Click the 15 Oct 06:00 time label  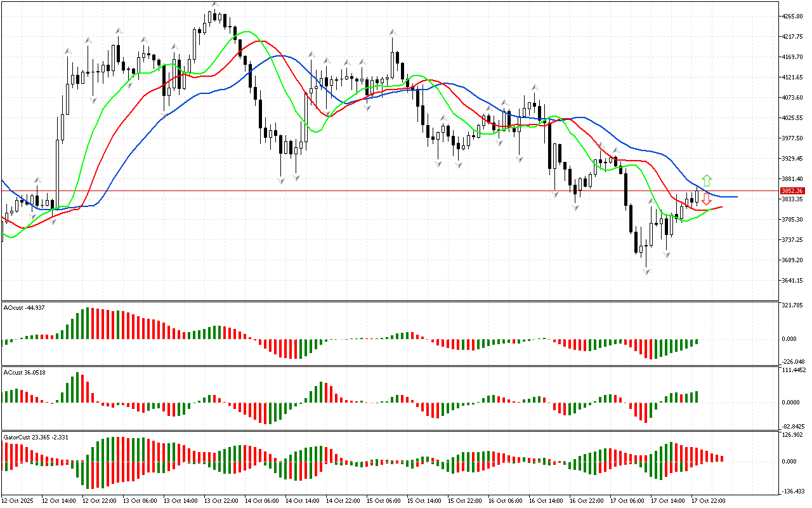tap(383, 501)
